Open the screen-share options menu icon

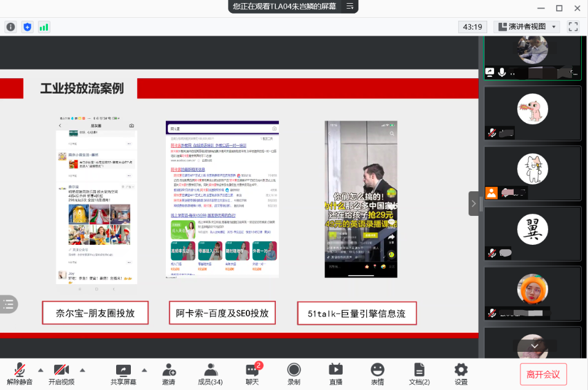350,6
